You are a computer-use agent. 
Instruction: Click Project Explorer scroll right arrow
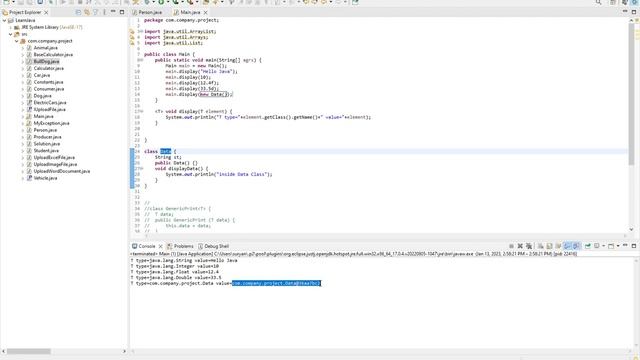coord(124,351)
